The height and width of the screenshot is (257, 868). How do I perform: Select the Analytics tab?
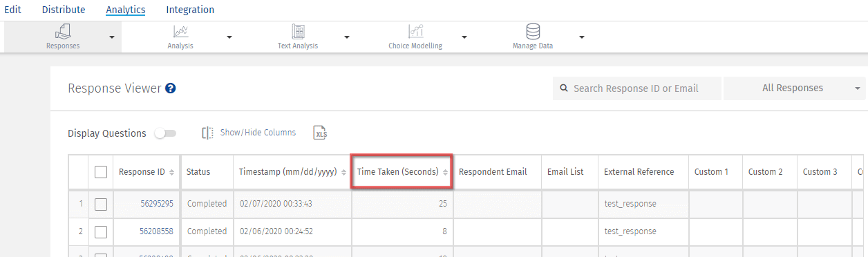click(x=125, y=10)
